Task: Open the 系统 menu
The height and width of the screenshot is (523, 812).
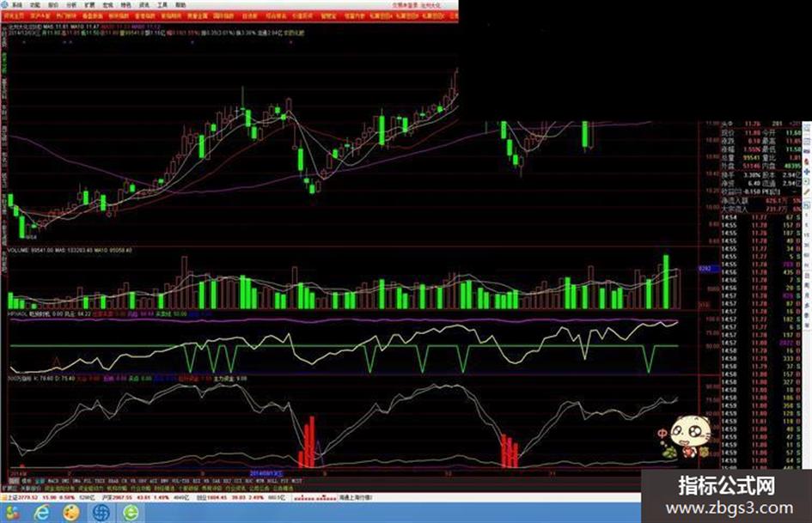Action: point(17,4)
